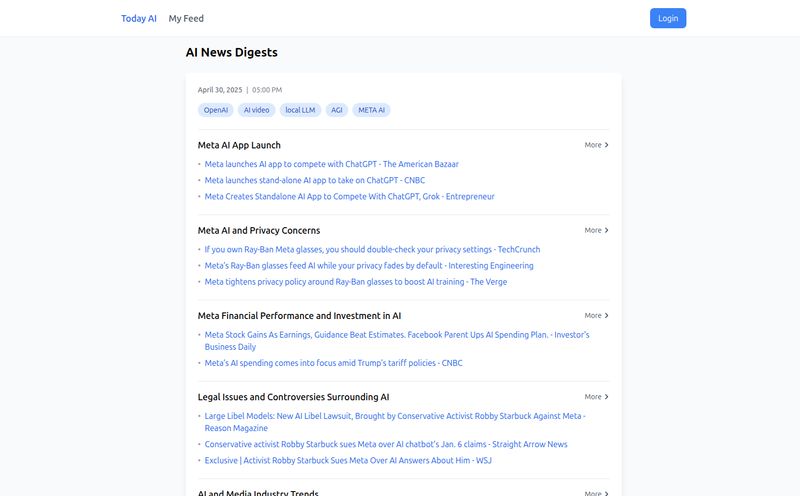Image resolution: width=800 pixels, height=496 pixels.
Task: Choose the local LLM tag
Action: click(x=300, y=110)
